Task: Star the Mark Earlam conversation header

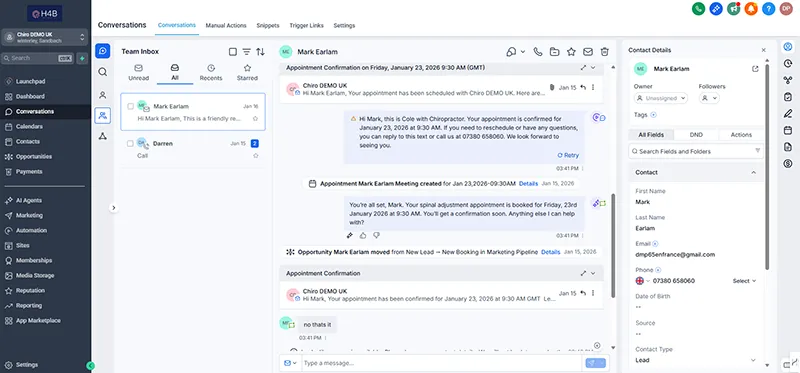Action: [571, 52]
